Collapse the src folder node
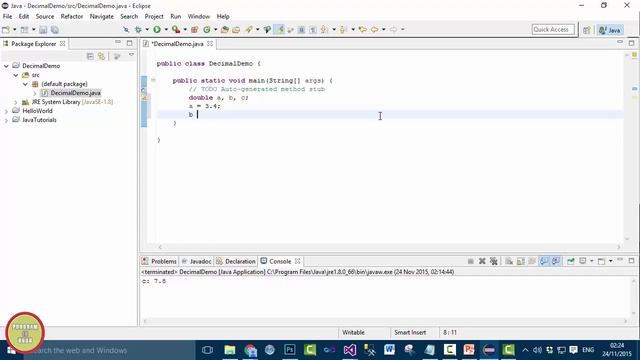Screen dimensions: 640x360 coord(16,75)
